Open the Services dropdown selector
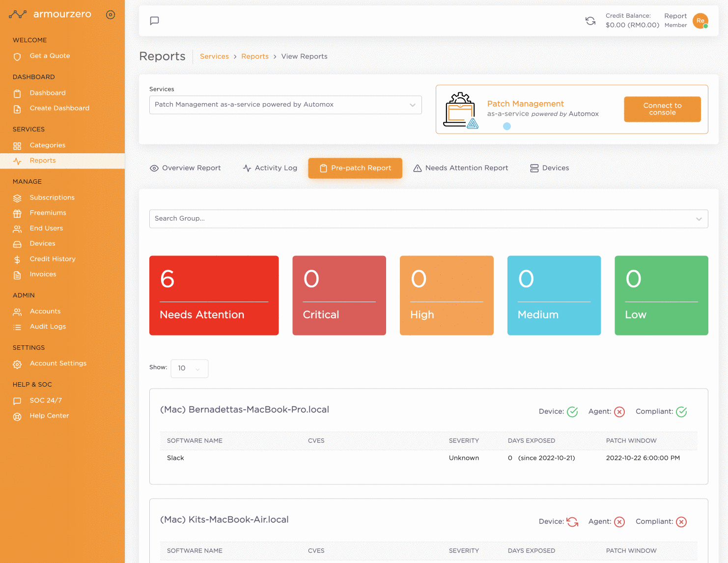 [x=285, y=105]
